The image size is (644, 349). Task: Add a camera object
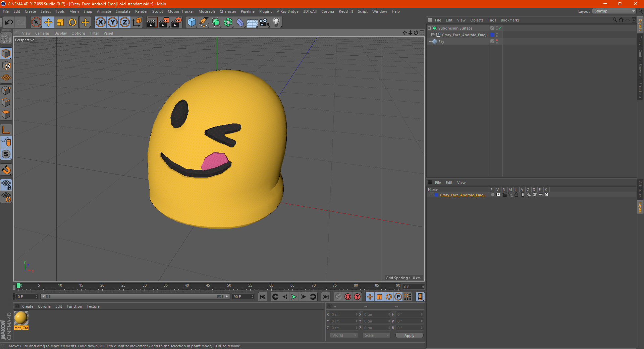(x=264, y=22)
